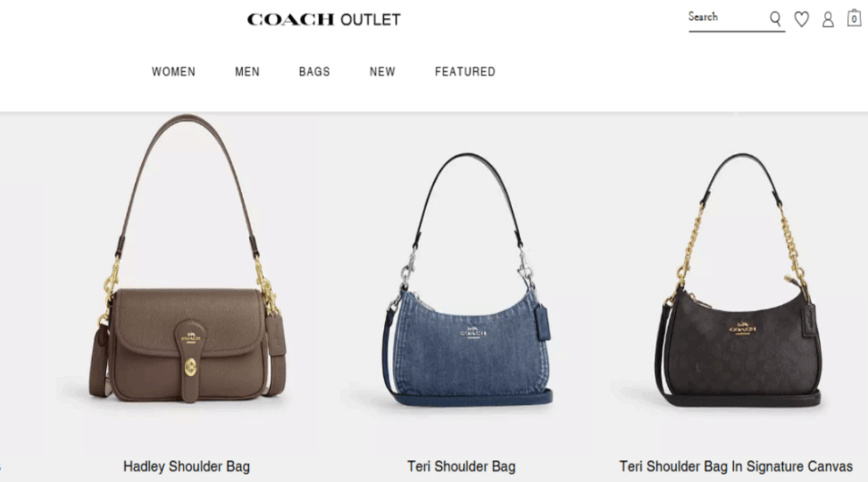The height and width of the screenshot is (482, 868).
Task: Click the denim bag's hanging leather tag
Action: [x=542, y=323]
